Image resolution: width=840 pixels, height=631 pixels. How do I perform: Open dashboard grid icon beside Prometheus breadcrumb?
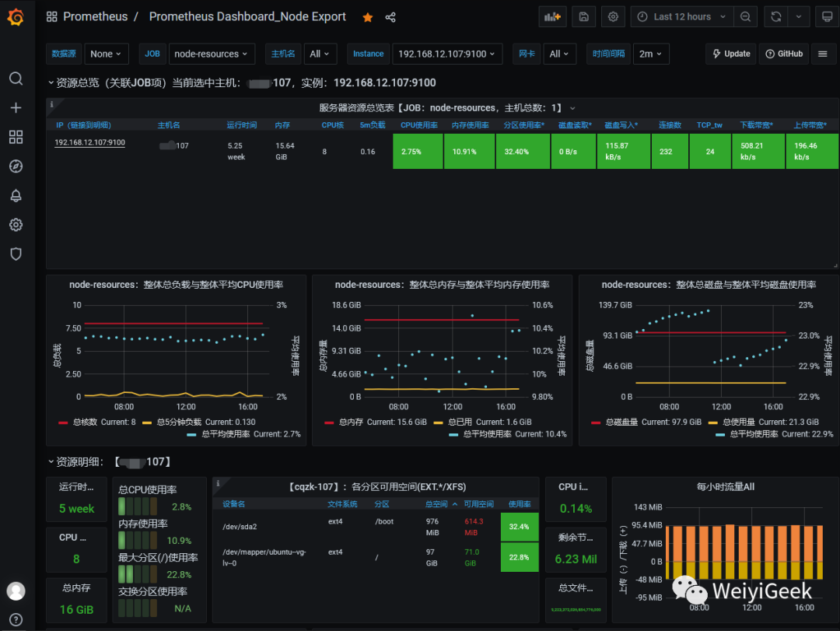click(52, 17)
